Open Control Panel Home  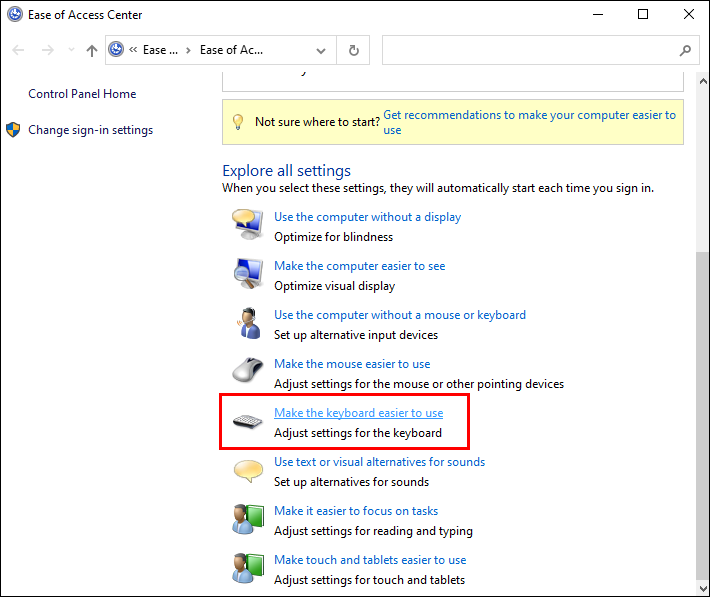pos(82,94)
